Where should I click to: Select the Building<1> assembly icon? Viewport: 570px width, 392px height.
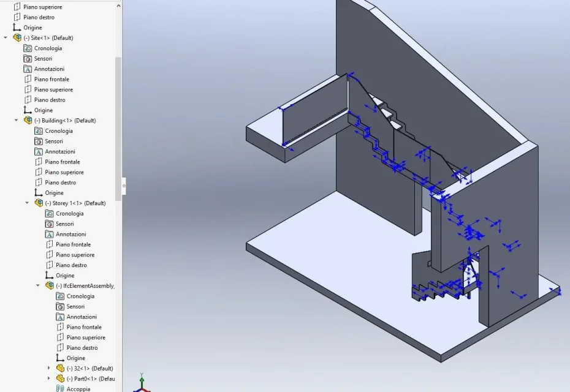[28, 120]
